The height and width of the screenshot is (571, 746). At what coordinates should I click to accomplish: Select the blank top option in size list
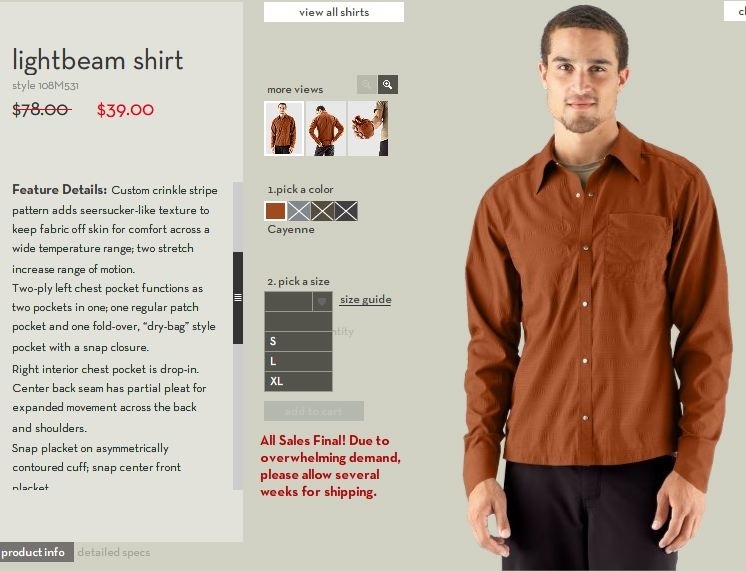298,322
